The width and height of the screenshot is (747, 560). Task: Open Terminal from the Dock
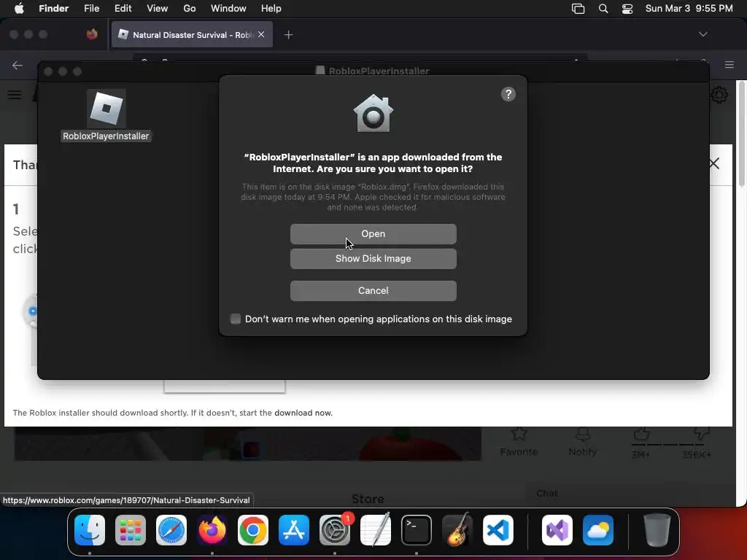coord(417,530)
